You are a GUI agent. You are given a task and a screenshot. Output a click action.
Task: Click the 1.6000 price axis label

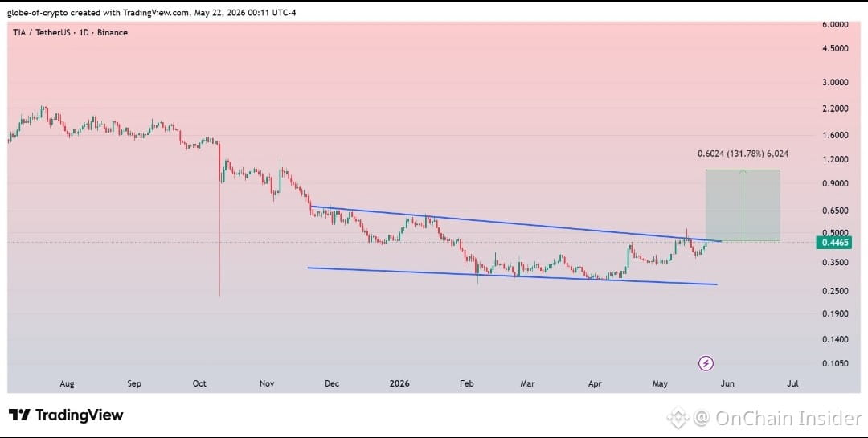point(835,135)
